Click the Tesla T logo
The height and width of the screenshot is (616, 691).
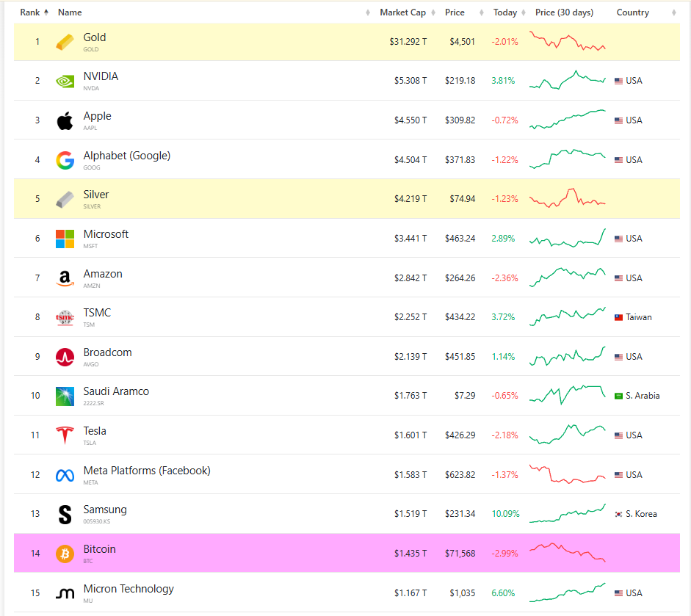point(65,435)
